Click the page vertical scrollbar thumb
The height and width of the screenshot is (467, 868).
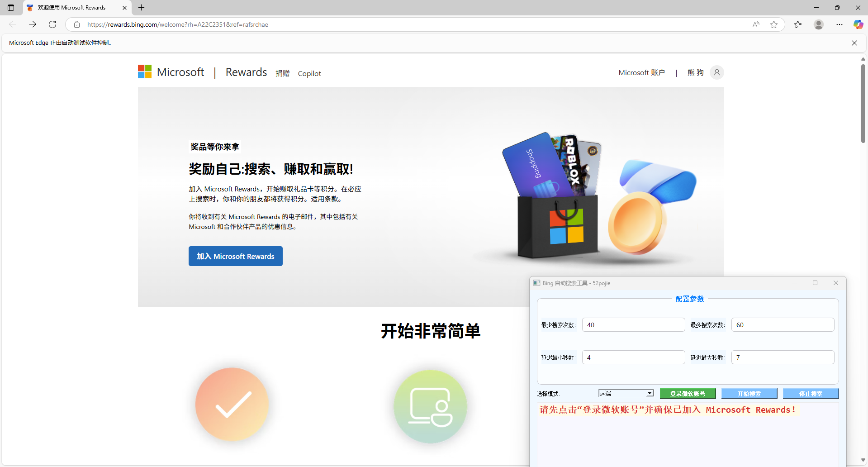click(863, 104)
